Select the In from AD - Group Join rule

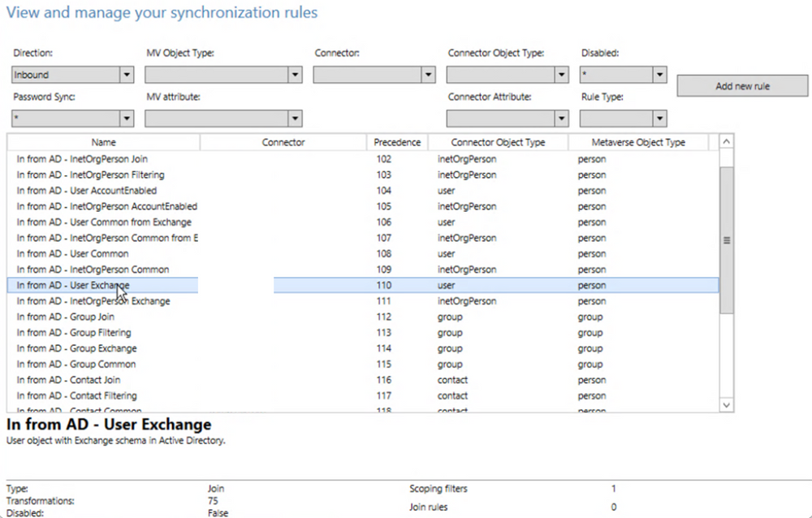point(65,317)
